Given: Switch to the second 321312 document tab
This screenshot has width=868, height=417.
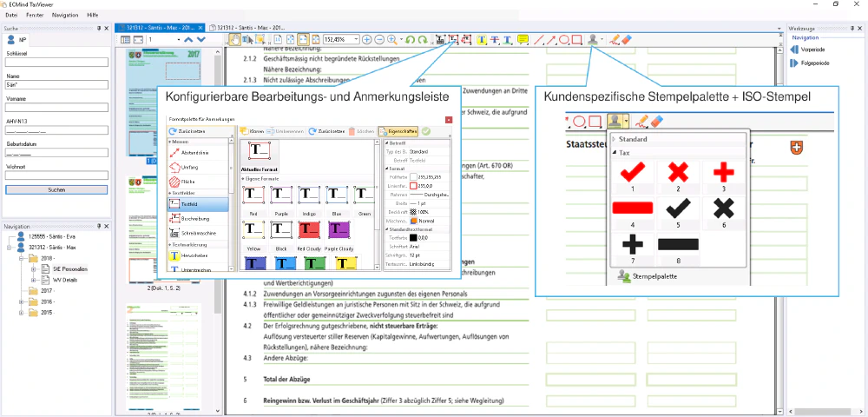Looking at the screenshot, I should 248,27.
